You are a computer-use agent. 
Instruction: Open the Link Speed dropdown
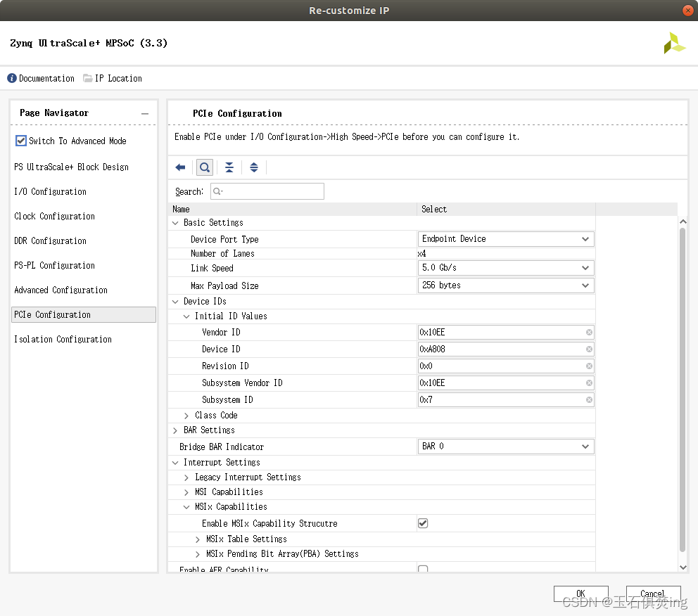click(506, 268)
